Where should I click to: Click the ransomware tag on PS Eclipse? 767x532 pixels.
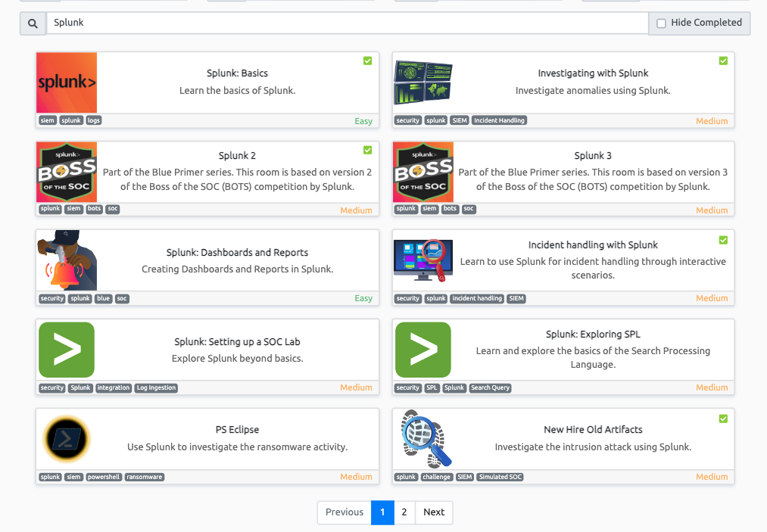pos(145,478)
